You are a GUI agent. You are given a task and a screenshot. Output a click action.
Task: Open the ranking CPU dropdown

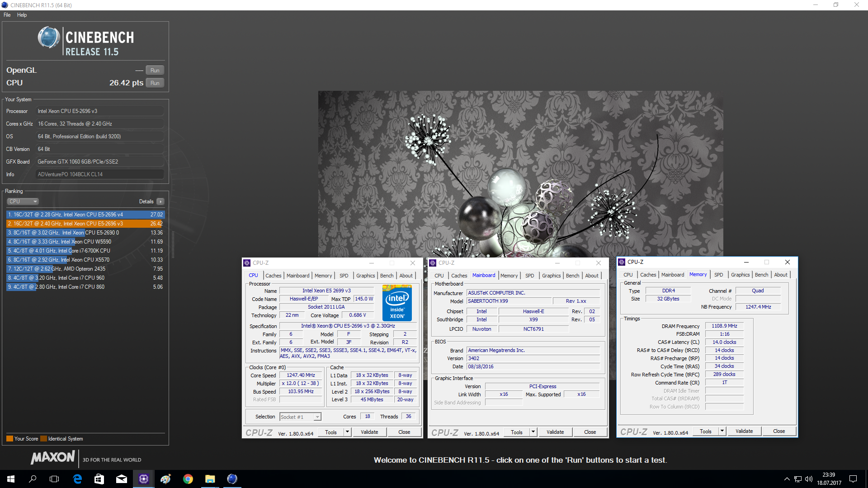[x=23, y=202]
